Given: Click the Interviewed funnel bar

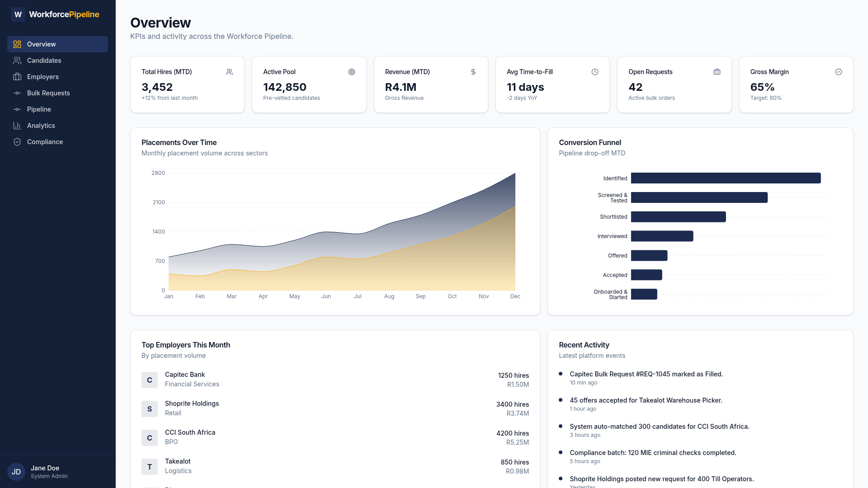Looking at the screenshot, I should 662,236.
